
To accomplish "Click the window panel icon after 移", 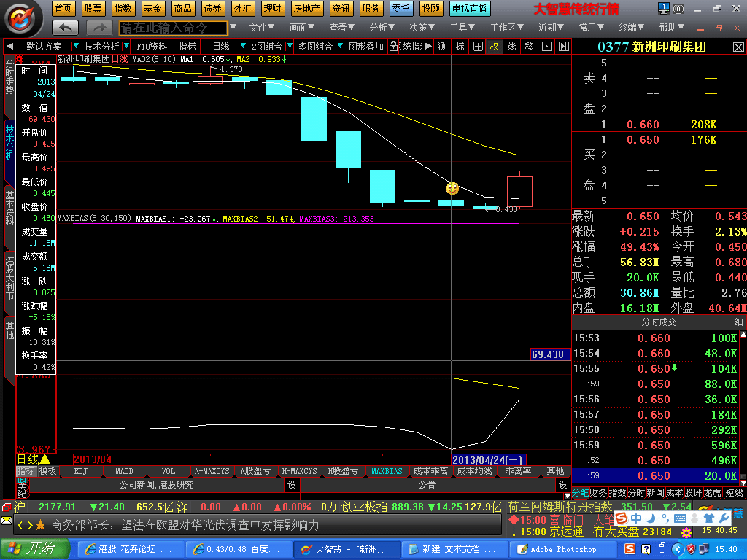I will point(547,46).
